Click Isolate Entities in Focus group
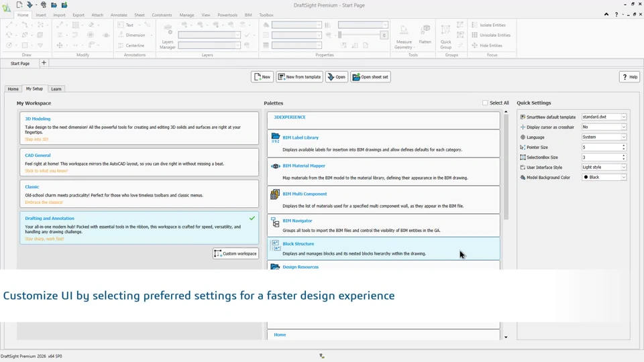 [489, 25]
